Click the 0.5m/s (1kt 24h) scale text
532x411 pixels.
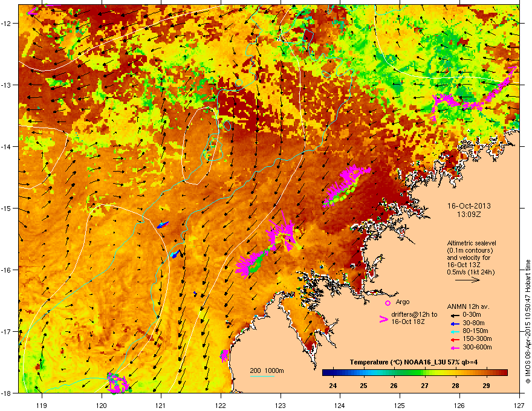click(x=471, y=272)
